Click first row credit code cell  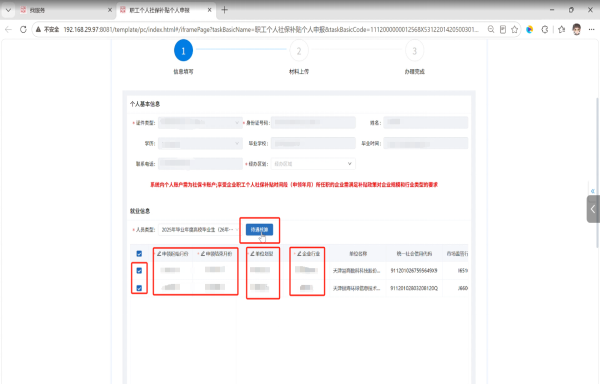click(414, 270)
